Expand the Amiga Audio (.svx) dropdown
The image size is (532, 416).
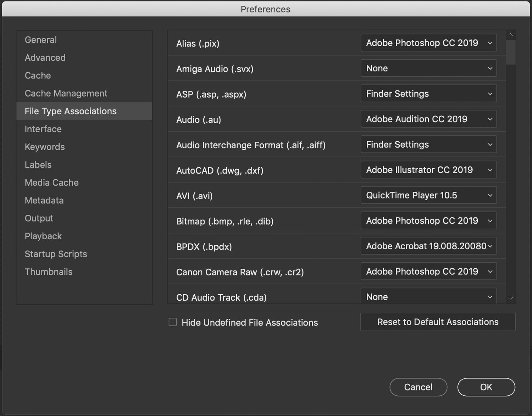pyautogui.click(x=428, y=69)
